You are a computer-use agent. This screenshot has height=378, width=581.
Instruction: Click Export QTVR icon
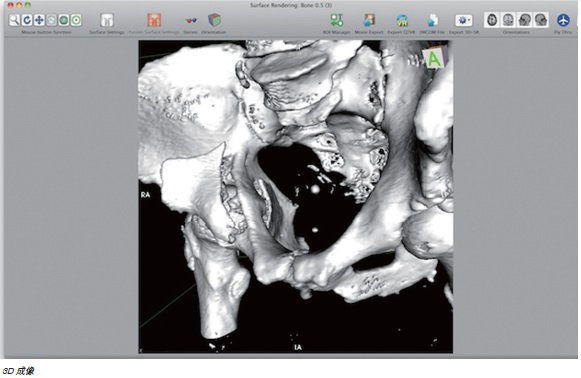pyautogui.click(x=402, y=20)
